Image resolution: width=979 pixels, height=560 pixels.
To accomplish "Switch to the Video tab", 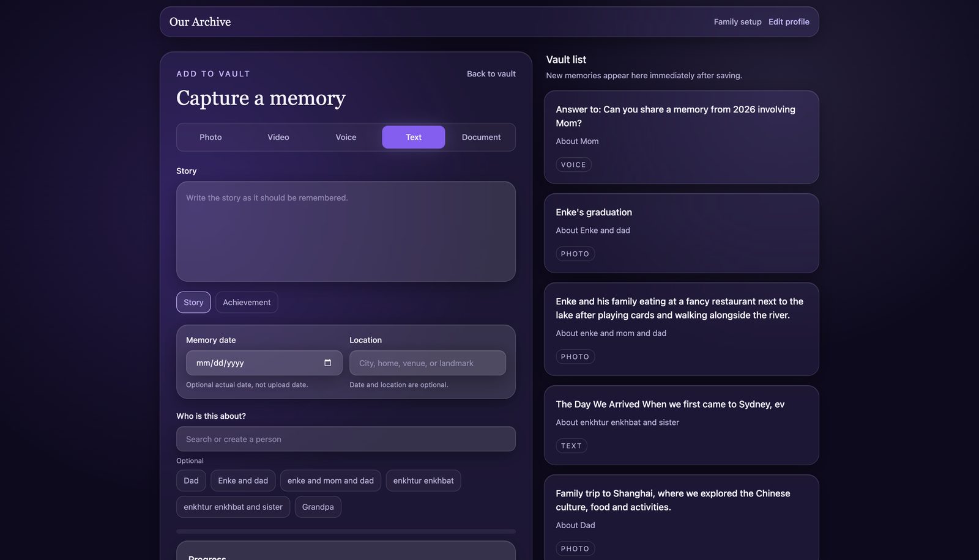I will [x=278, y=137].
